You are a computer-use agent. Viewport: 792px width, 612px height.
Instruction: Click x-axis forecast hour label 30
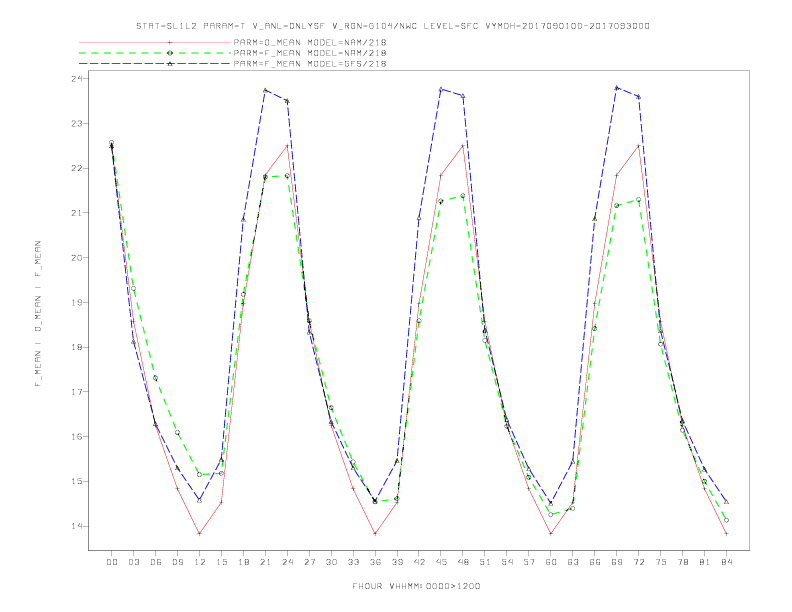tap(331, 562)
